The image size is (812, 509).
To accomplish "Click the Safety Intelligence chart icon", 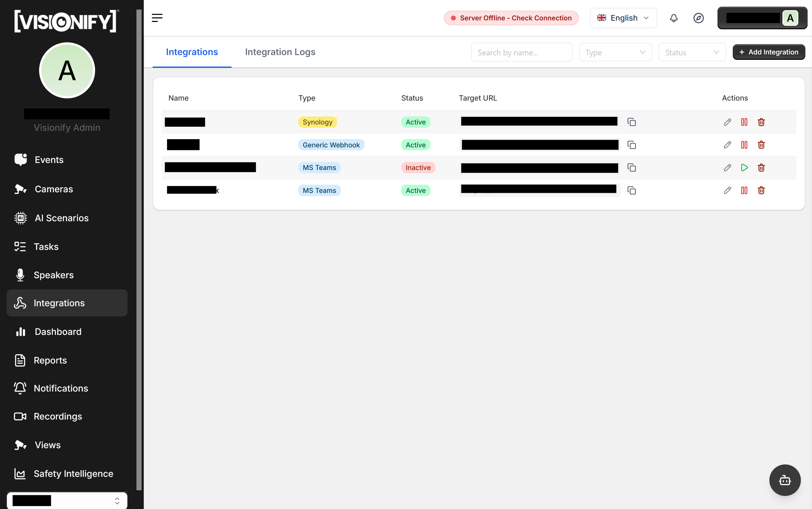I will (20, 474).
